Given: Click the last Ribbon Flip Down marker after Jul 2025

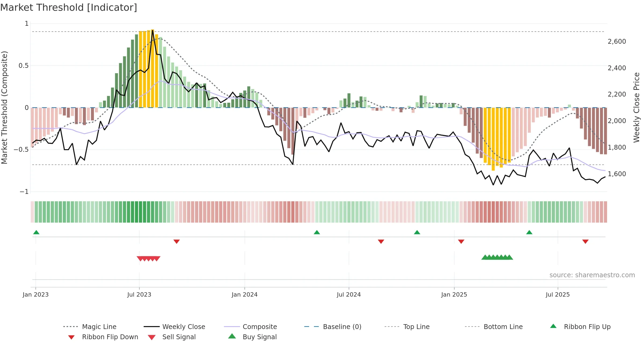Looking at the screenshot, I should tap(586, 242).
